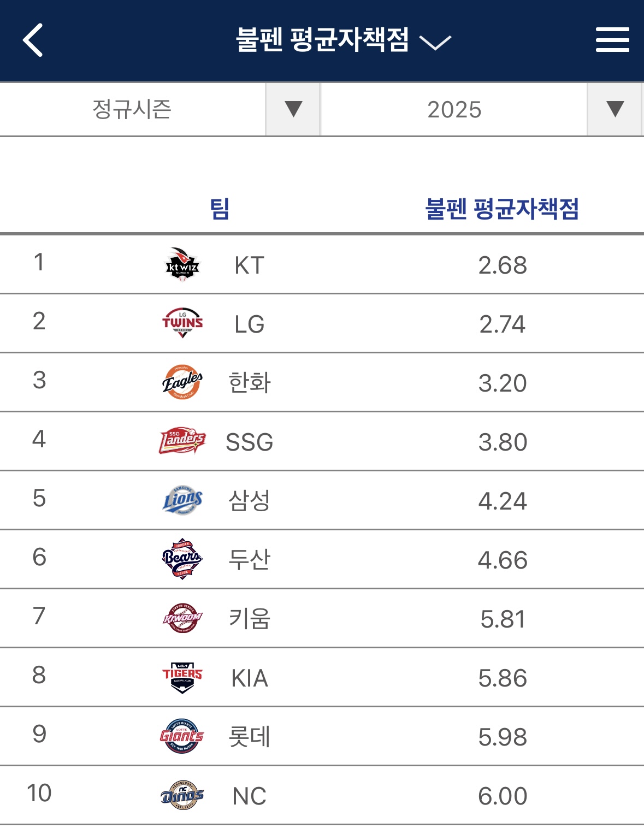Open the 2025 year dropdown arrow

[x=615, y=109]
